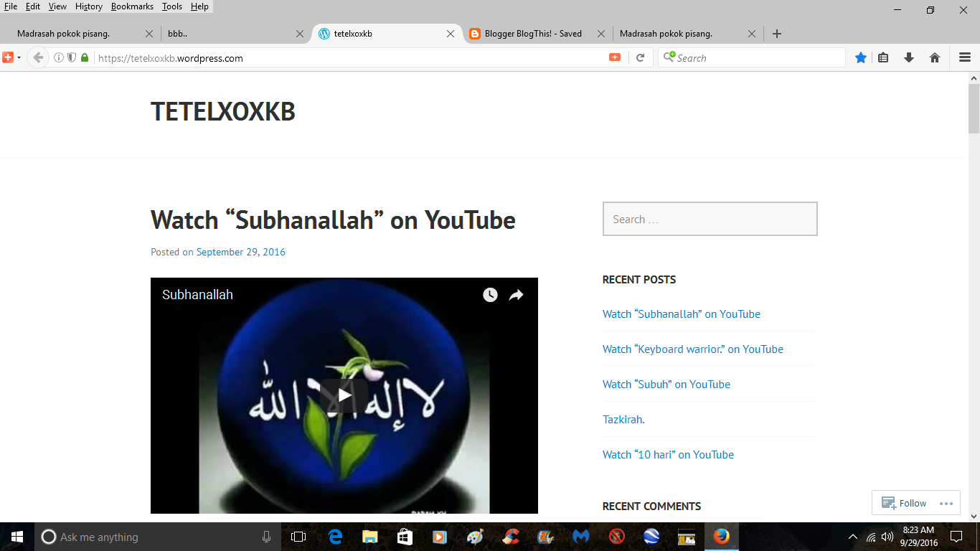Follow this blog with the Follow button
980x551 pixels.
pyautogui.click(x=904, y=503)
